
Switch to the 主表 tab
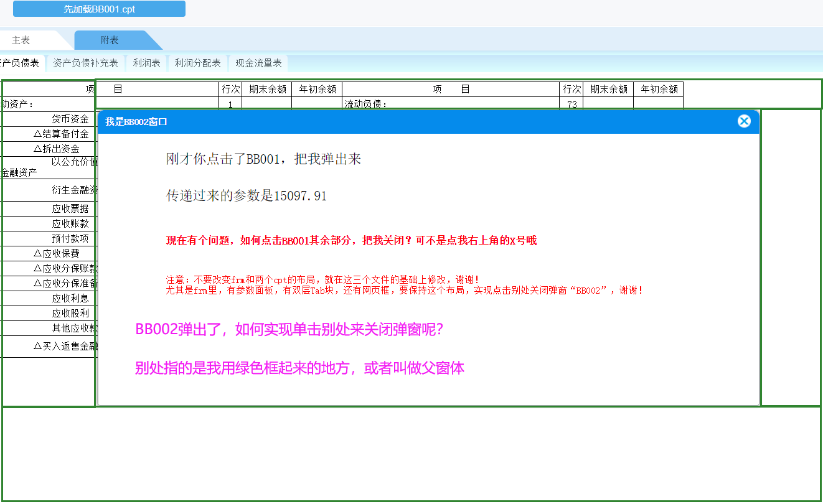point(21,40)
